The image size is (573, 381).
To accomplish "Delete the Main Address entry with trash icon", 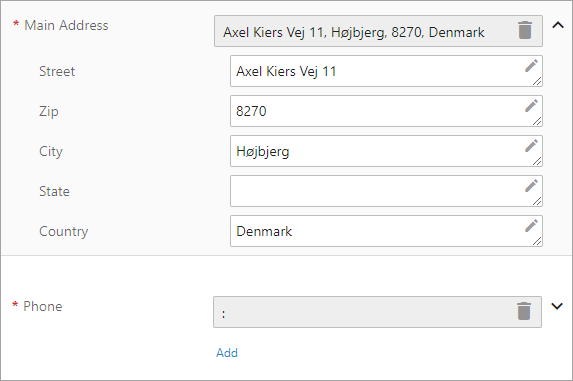I will pos(525,30).
